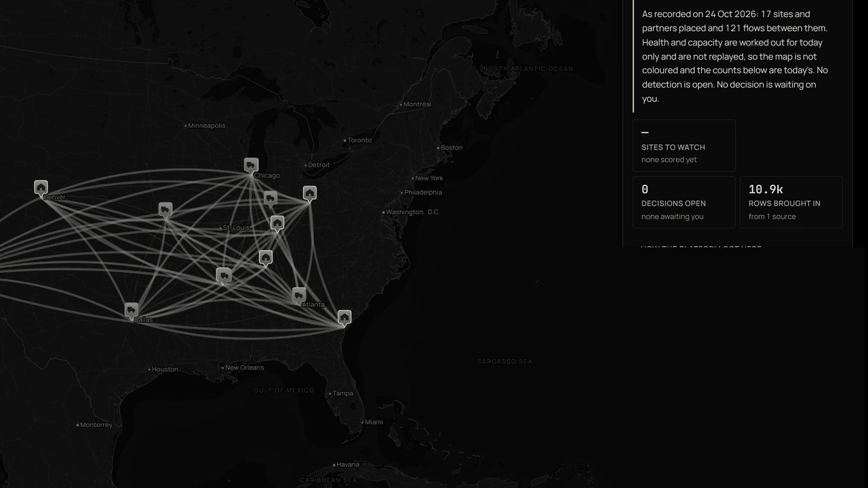Click the Miami map label
This screenshot has height=488, width=868.
tap(374, 422)
